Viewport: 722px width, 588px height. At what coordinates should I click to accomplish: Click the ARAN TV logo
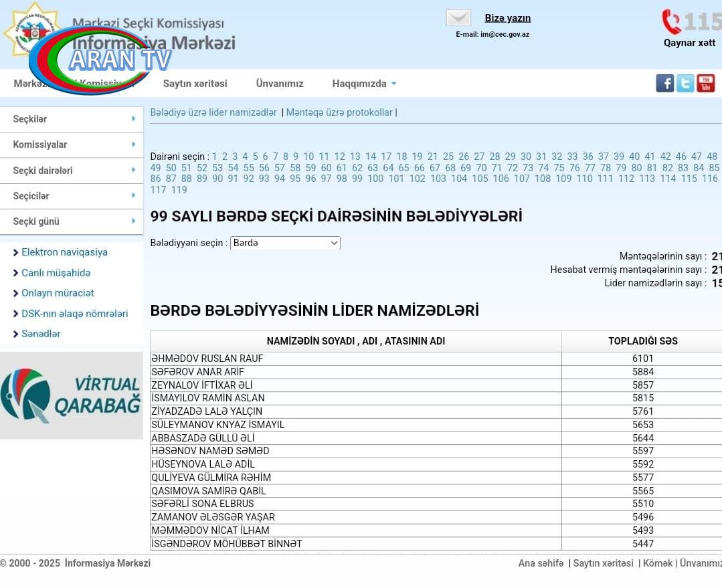click(100, 60)
